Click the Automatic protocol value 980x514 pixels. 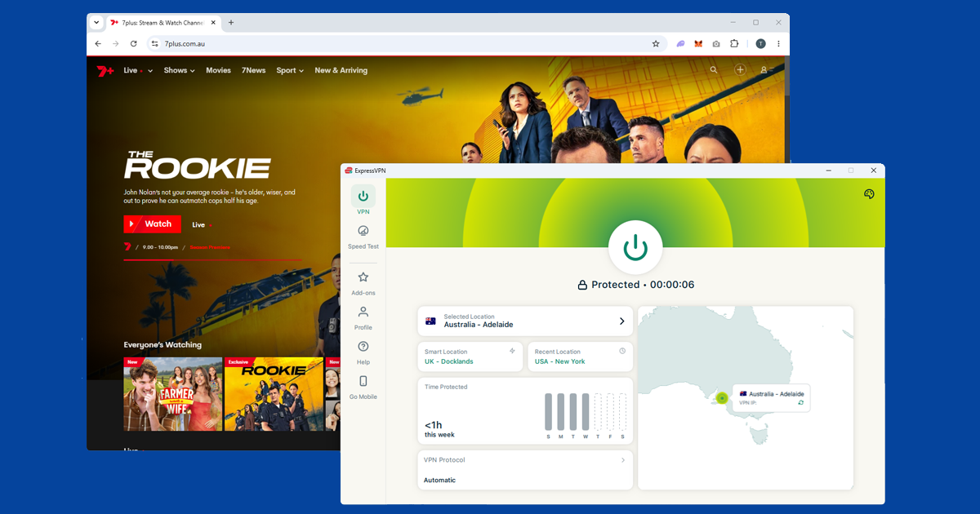439,480
